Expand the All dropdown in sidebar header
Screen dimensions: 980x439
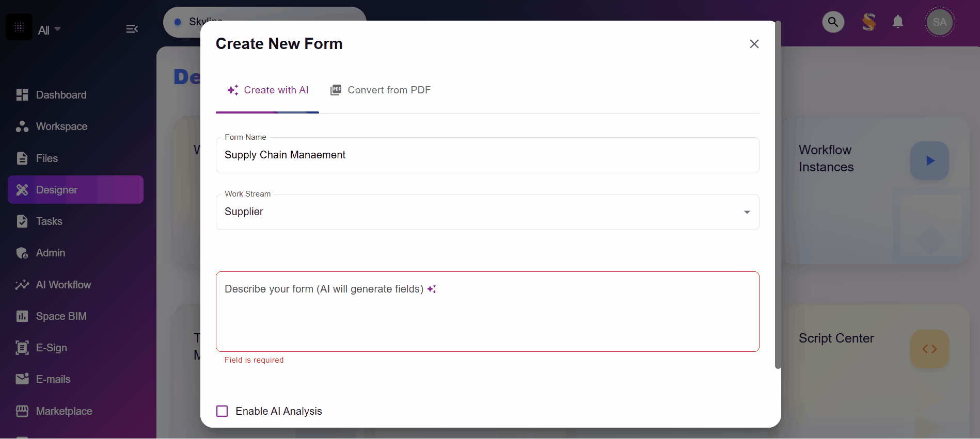pyautogui.click(x=50, y=30)
